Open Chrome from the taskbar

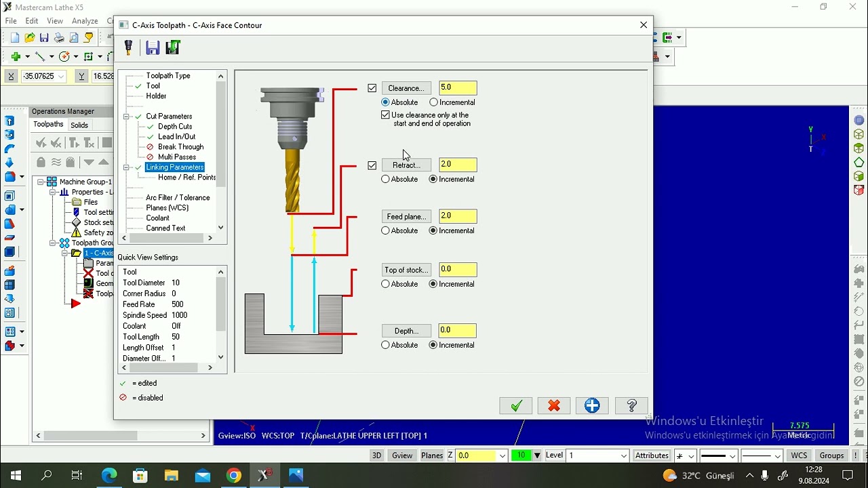[x=234, y=476]
